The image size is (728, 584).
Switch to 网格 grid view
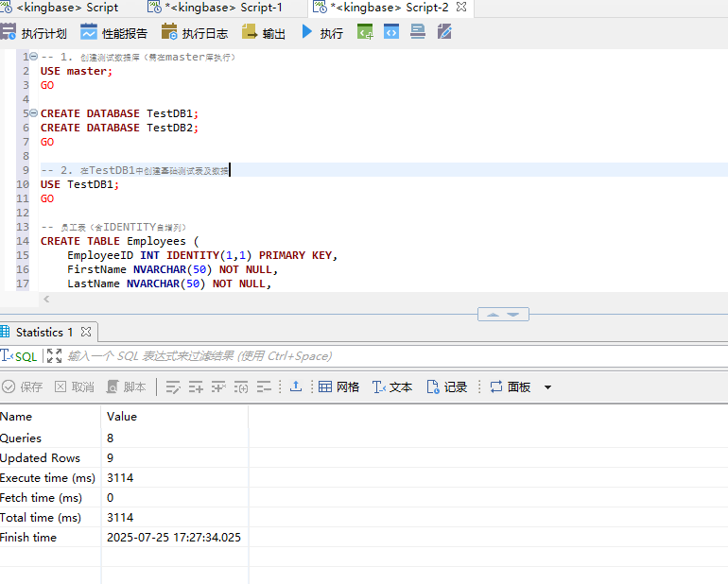(x=338, y=386)
